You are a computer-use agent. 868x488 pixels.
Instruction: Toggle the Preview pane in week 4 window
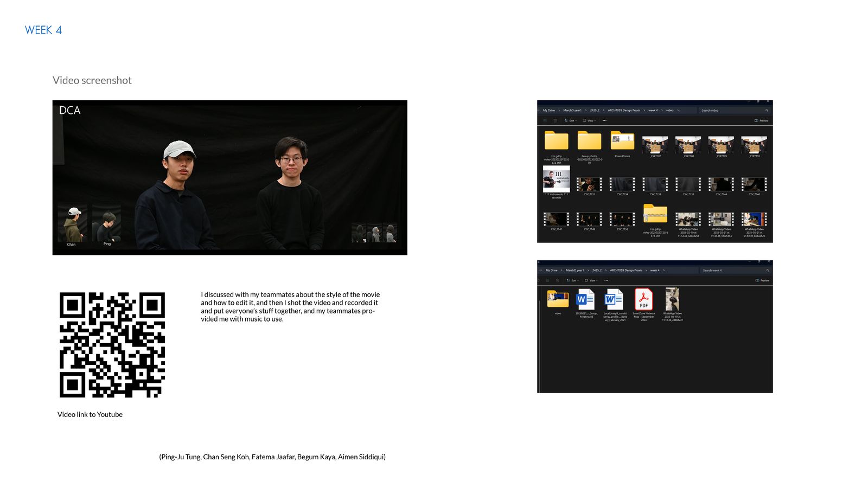point(762,280)
